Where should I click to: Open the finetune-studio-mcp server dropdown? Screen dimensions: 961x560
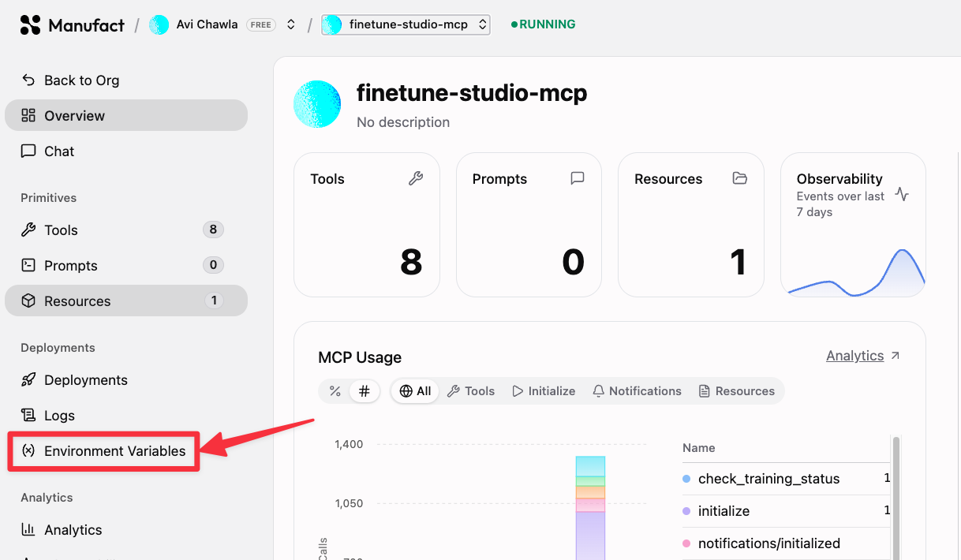coord(406,24)
